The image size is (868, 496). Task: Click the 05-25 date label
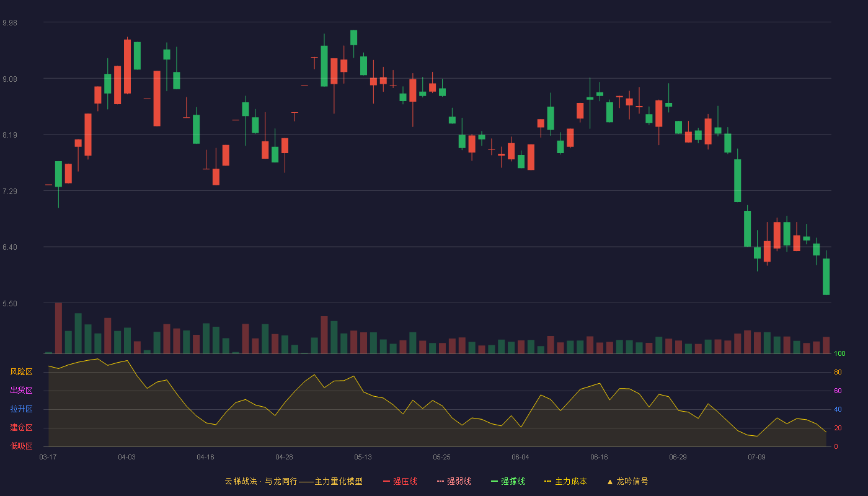(x=441, y=457)
